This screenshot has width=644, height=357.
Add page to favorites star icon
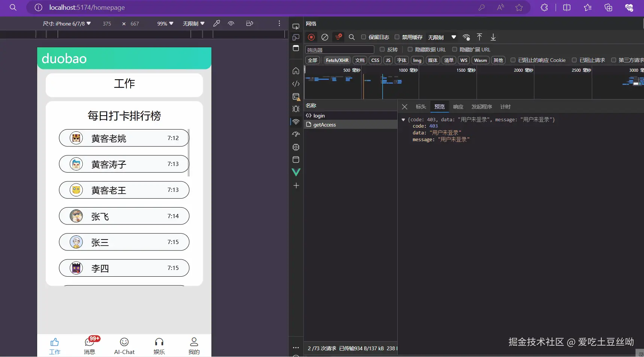pos(519,8)
